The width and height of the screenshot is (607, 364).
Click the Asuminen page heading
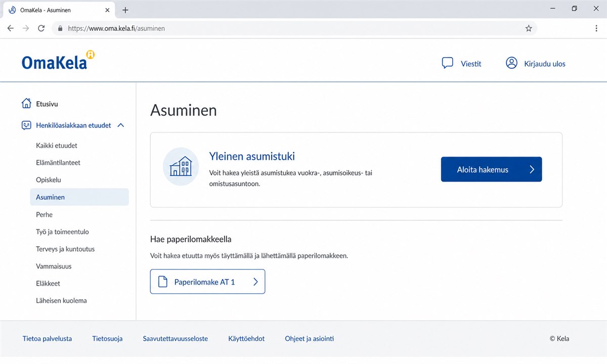pyautogui.click(x=184, y=110)
